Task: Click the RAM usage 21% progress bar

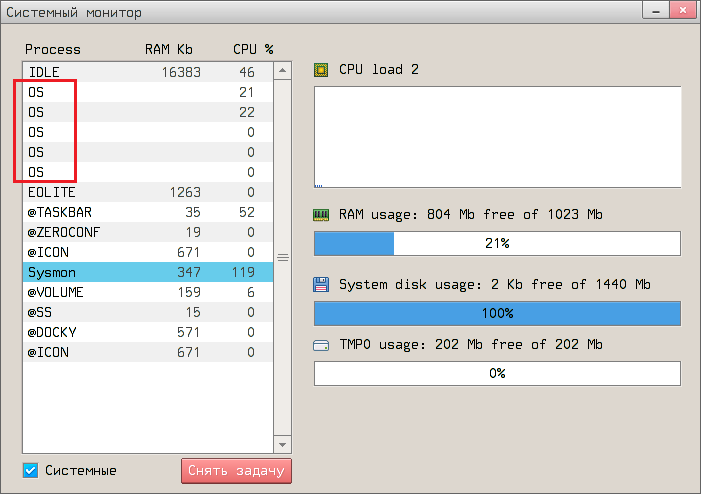Action: [497, 244]
